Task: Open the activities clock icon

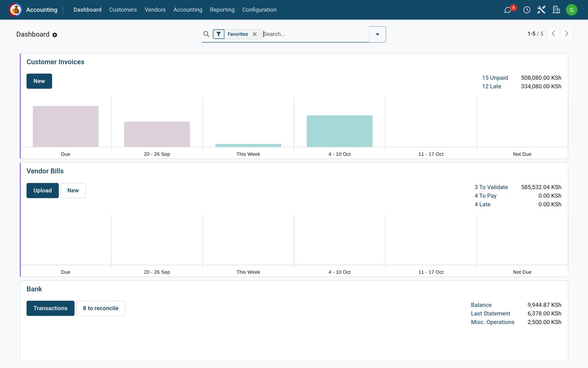Action: coord(527,10)
